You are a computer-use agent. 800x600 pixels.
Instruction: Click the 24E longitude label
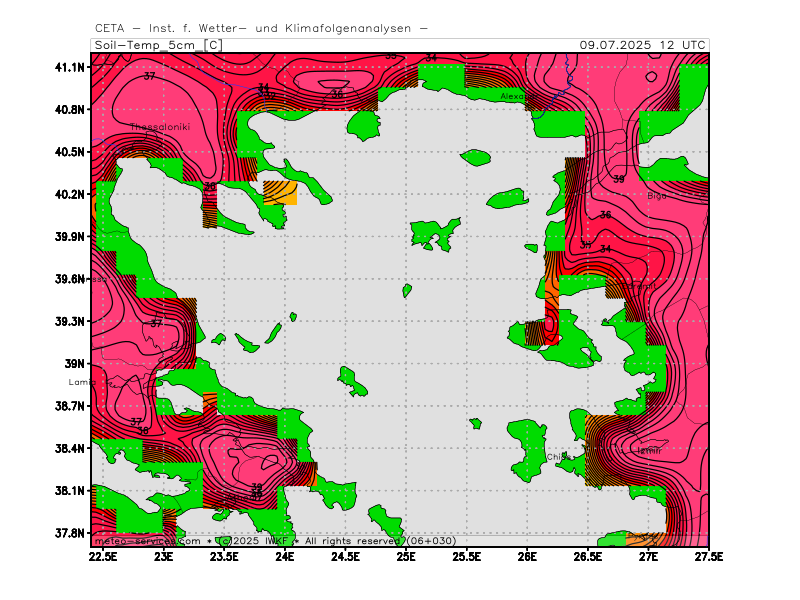point(285,557)
